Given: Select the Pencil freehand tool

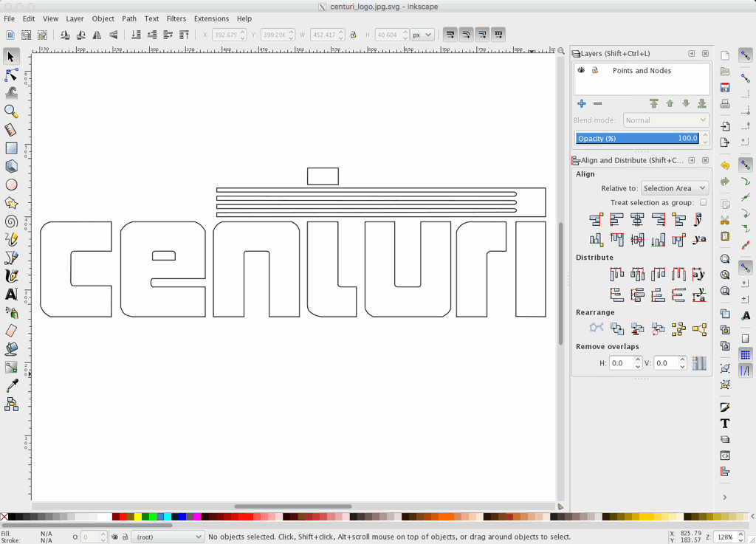Looking at the screenshot, I should tap(11, 239).
